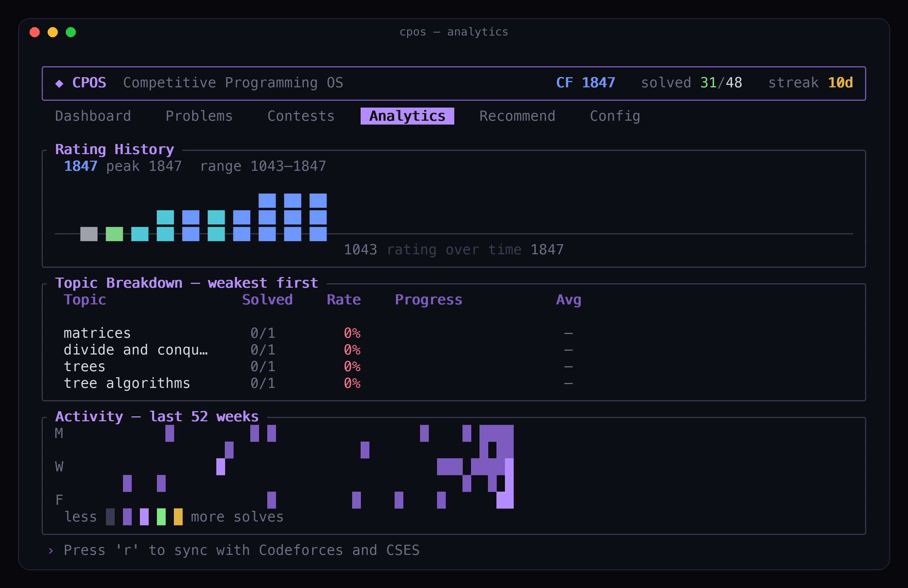Open the Dashboard tab
908x588 pixels.
click(93, 116)
